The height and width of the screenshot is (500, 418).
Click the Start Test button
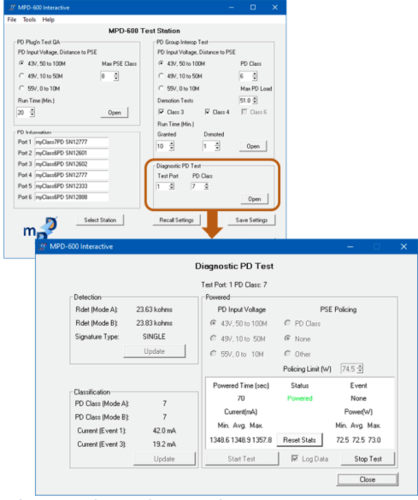[242, 459]
